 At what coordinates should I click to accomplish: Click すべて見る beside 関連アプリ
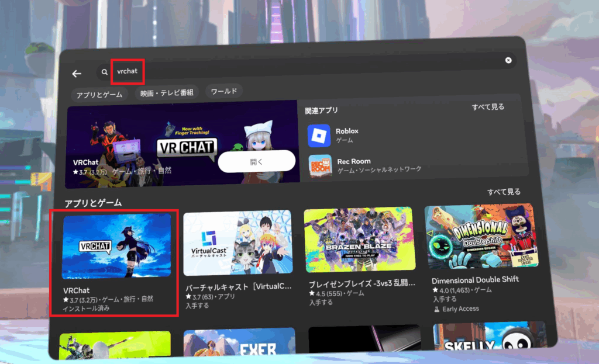pyautogui.click(x=488, y=107)
